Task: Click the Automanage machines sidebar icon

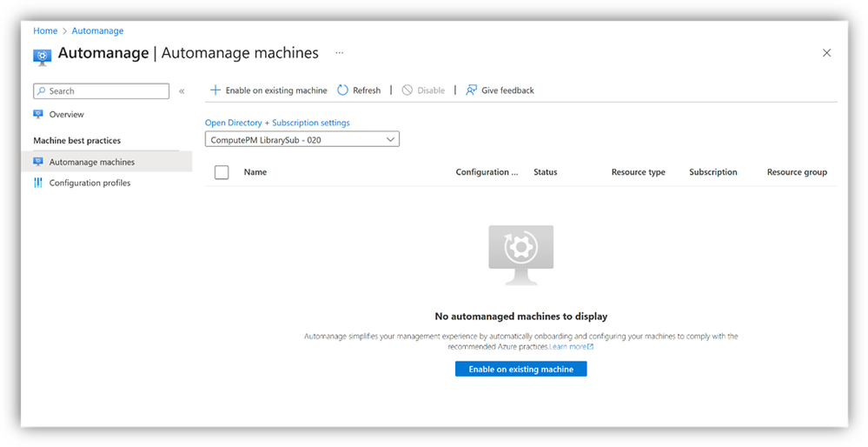Action: (x=38, y=162)
